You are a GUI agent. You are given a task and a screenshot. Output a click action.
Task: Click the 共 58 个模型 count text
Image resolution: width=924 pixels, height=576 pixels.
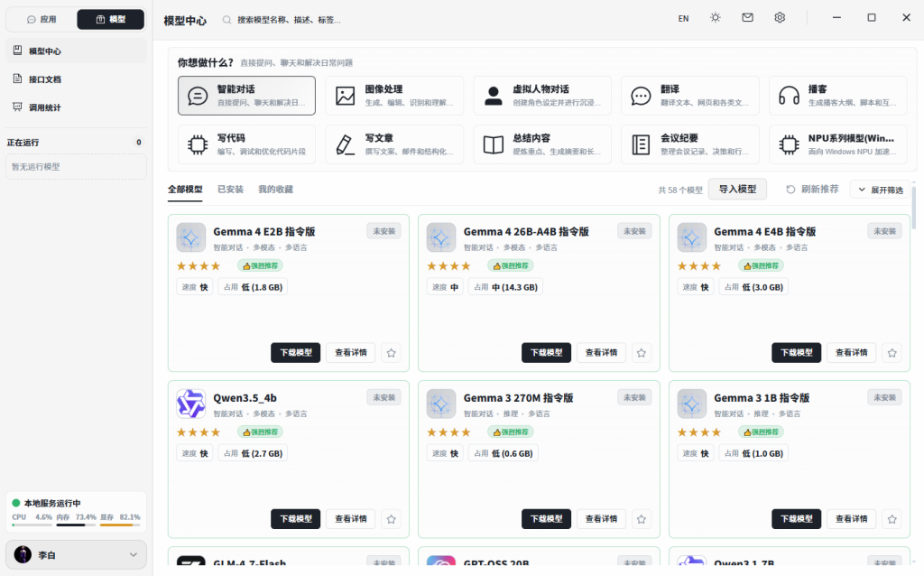pos(680,190)
